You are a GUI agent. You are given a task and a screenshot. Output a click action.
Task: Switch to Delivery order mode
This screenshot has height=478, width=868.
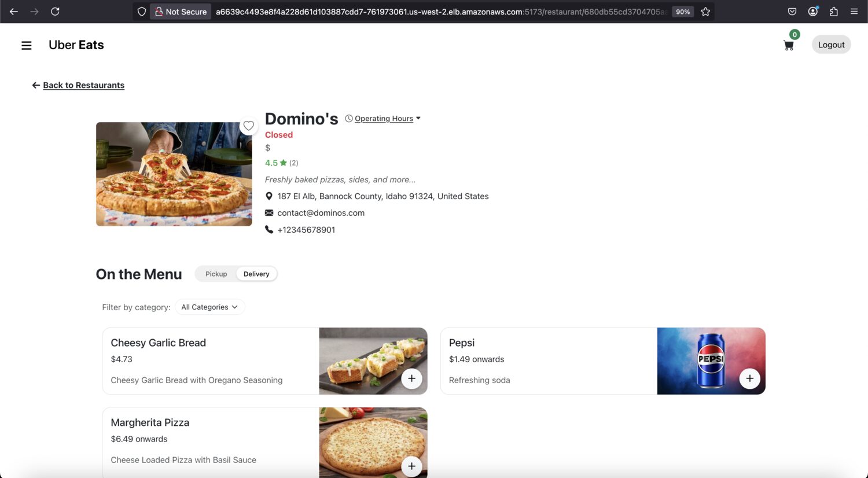tap(256, 274)
